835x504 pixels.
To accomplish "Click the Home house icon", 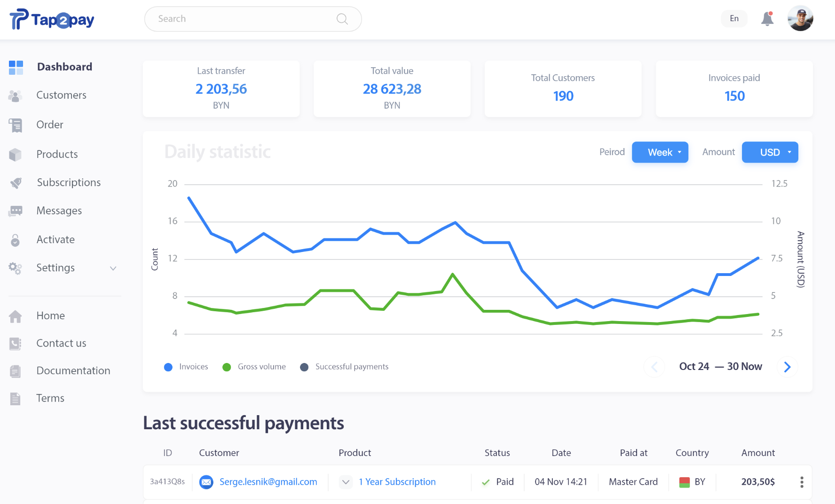I will point(16,316).
